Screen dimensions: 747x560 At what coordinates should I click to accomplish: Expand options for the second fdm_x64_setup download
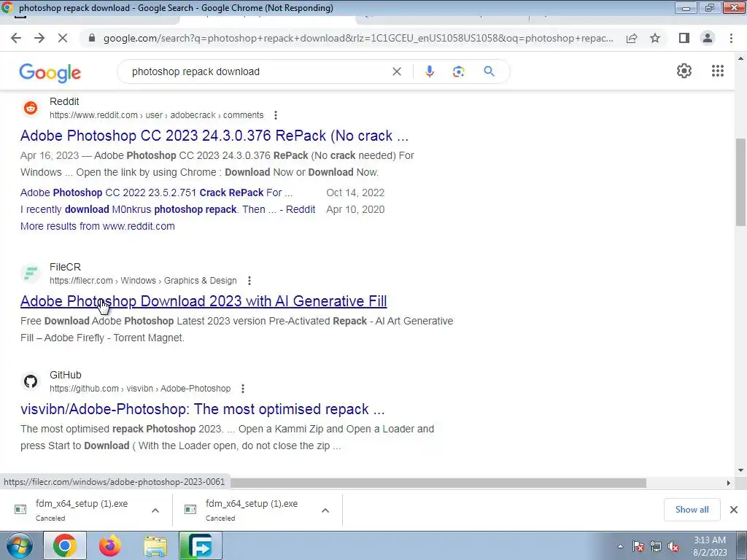pos(325,510)
